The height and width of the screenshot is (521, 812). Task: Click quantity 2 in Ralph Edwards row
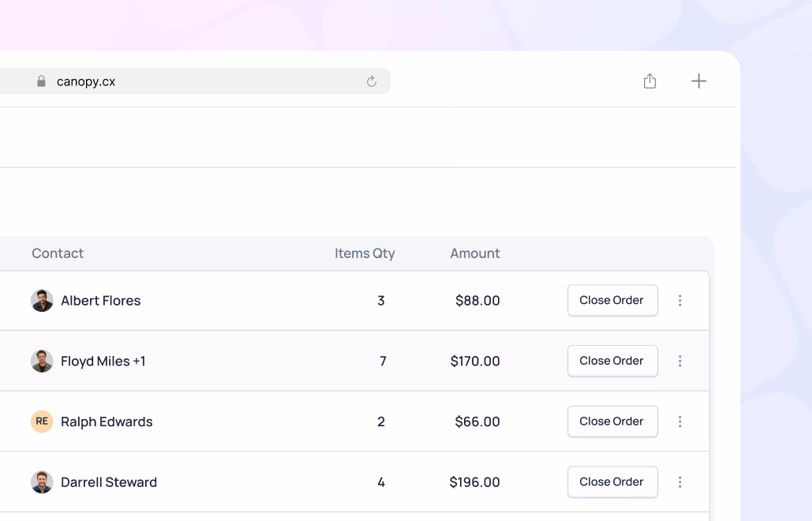pyautogui.click(x=381, y=422)
